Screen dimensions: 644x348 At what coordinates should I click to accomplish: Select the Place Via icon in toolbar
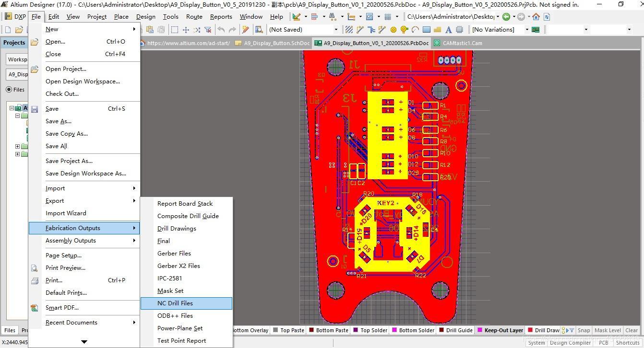coord(404,29)
